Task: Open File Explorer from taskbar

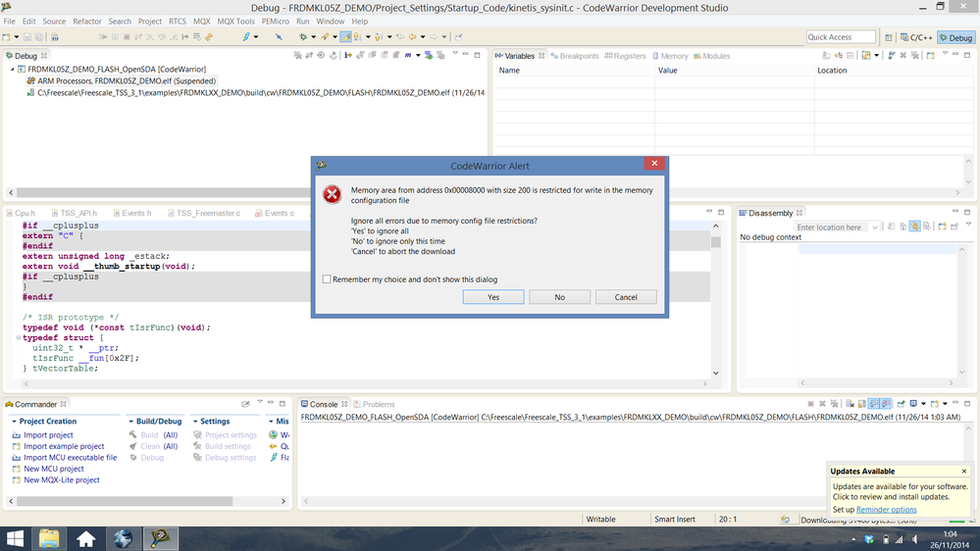Action: (49, 538)
